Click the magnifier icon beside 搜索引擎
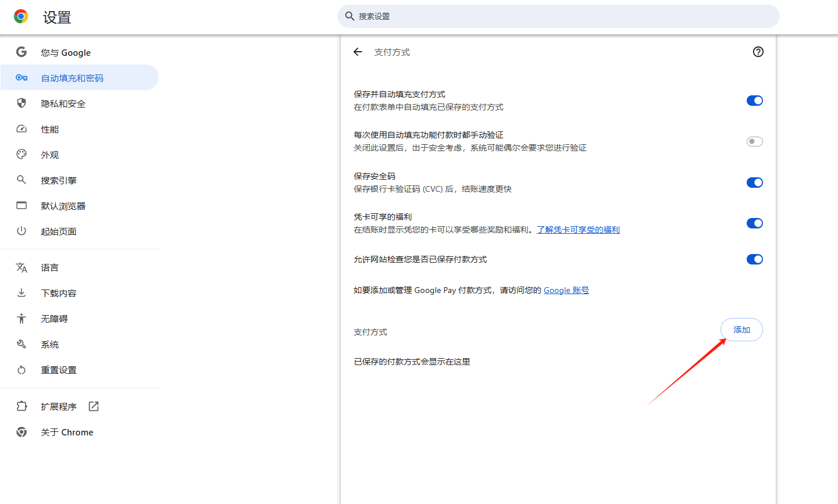838x504 pixels. tap(22, 180)
